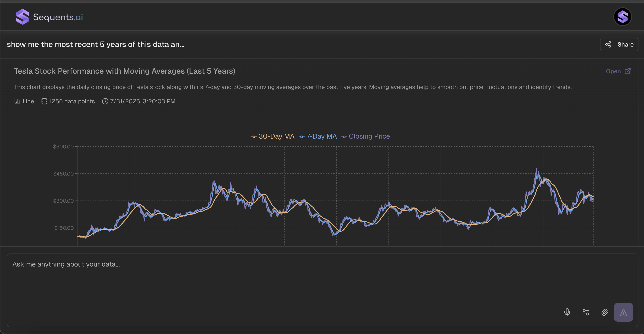Click the chart title 'Tesla Stock Performance with Moving Averages'
The width and height of the screenshot is (644, 334).
point(124,71)
